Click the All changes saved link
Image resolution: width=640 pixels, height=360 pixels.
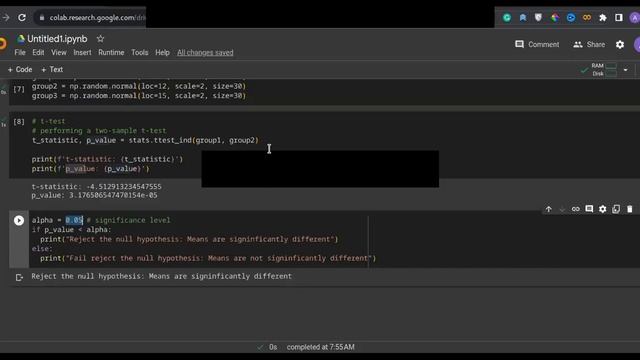(205, 53)
